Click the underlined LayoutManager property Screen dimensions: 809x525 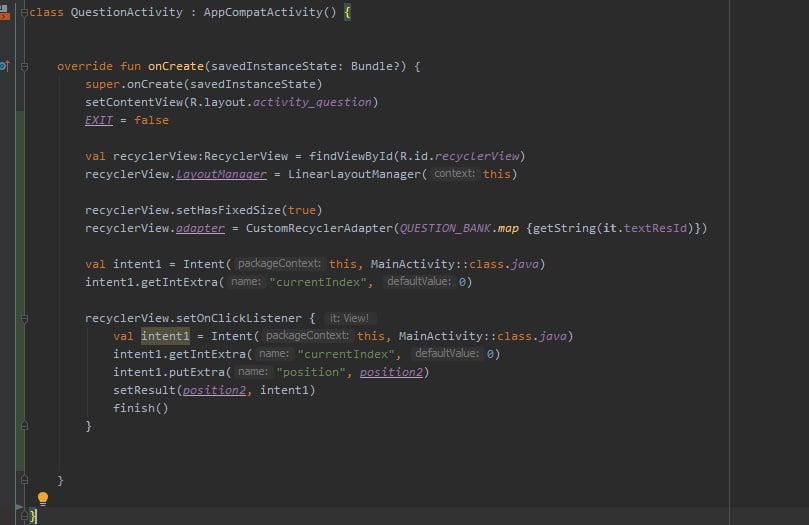tap(221, 174)
